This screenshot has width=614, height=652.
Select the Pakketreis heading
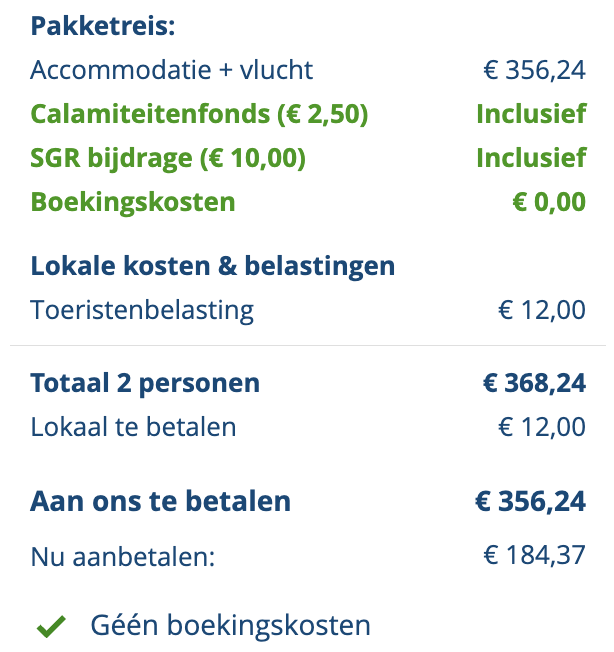tap(103, 26)
